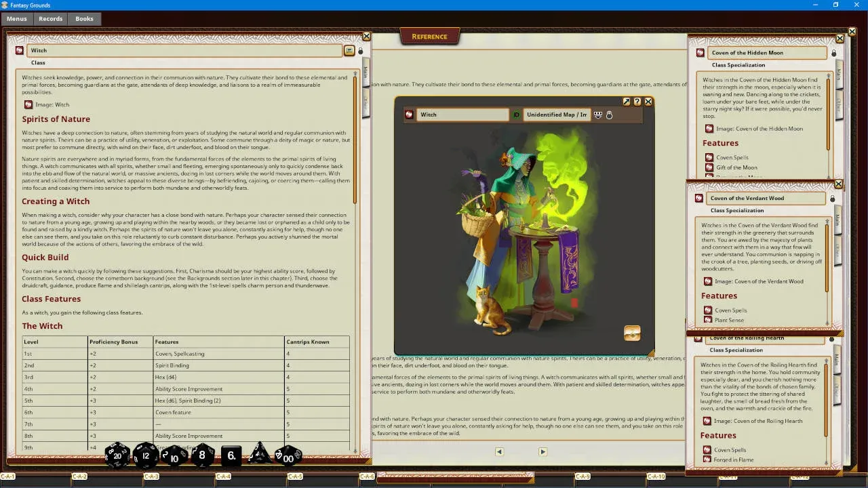Close the Witch image window

[648, 102]
